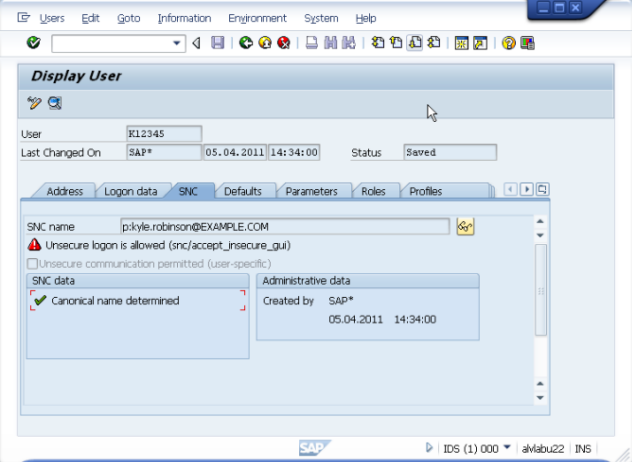Switch to the Address tab
This screenshot has width=632, height=462.
click(65, 191)
